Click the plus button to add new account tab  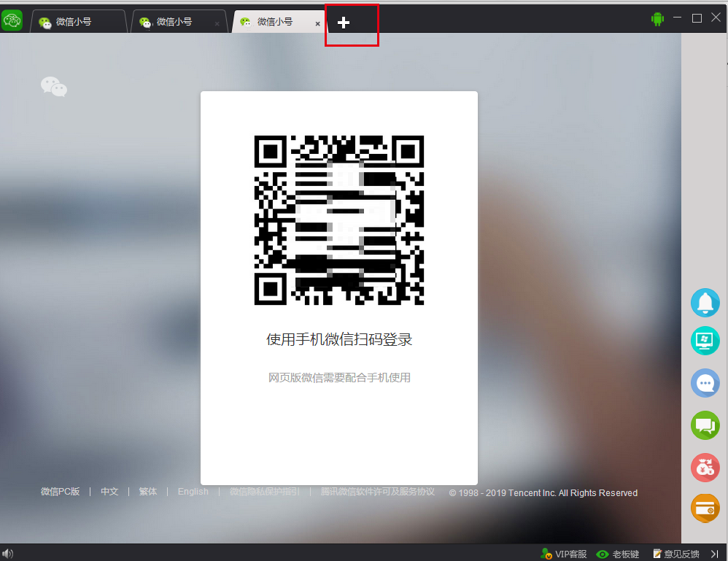[x=343, y=23]
